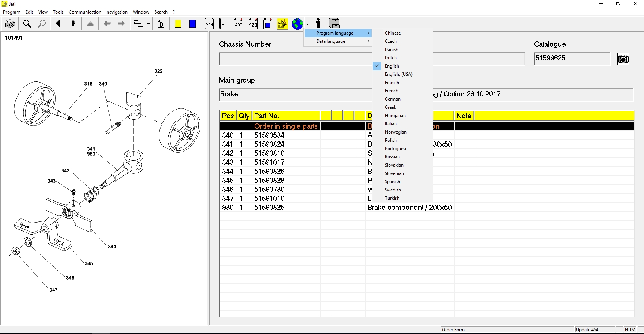Click the 123 number search icon
The image size is (644, 334).
[x=253, y=24]
